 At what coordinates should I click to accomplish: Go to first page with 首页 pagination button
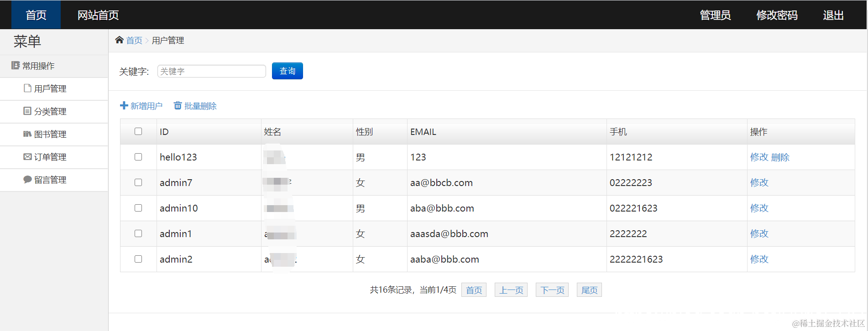pos(474,290)
